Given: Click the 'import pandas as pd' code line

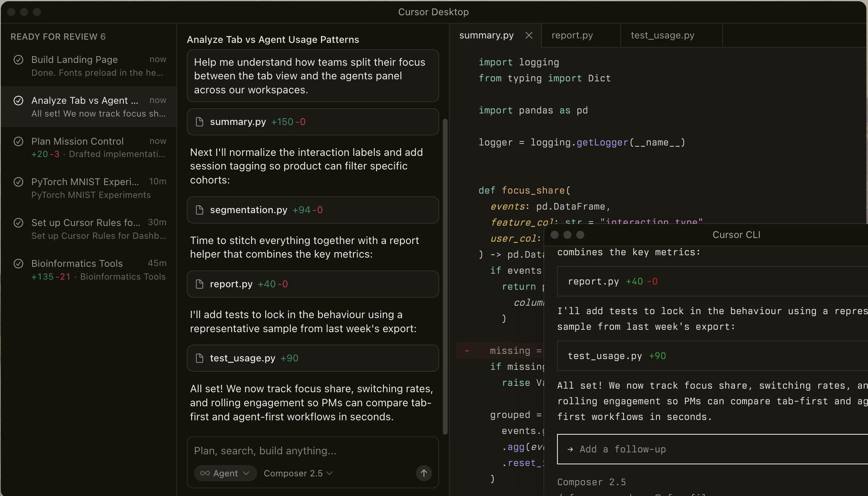Looking at the screenshot, I should pyautogui.click(x=533, y=110).
